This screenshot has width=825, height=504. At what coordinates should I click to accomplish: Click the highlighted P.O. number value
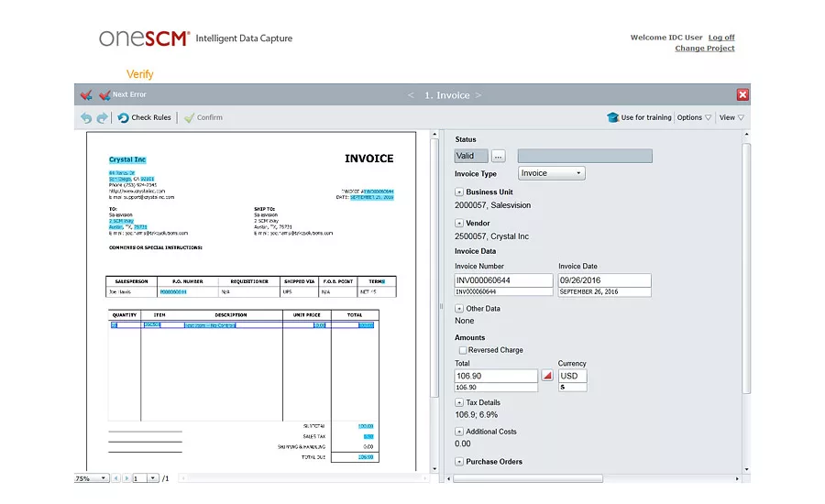pyautogui.click(x=173, y=292)
